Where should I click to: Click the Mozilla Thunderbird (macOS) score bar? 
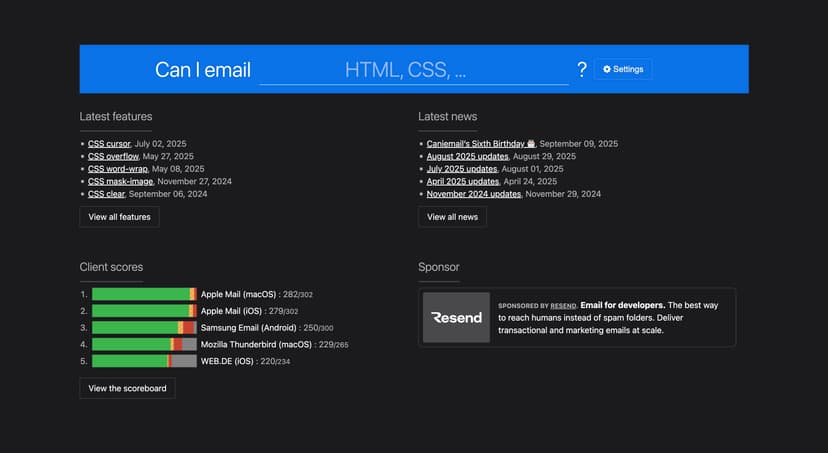pyautogui.click(x=144, y=344)
